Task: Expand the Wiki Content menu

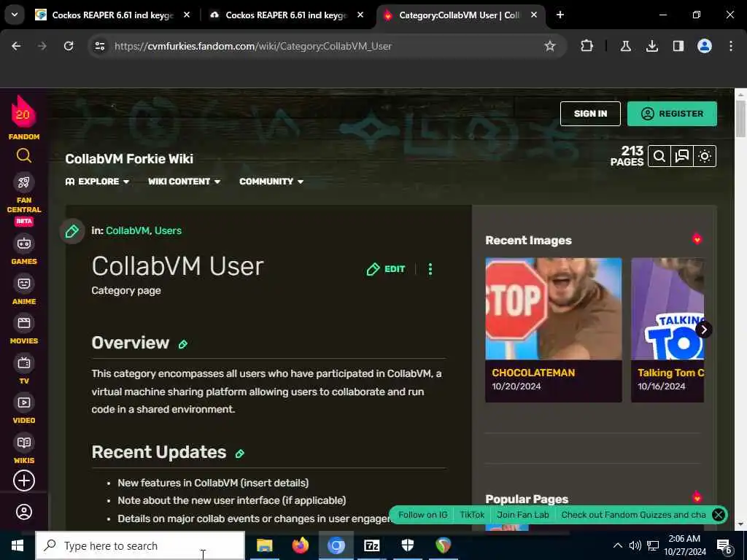Action: (185, 182)
